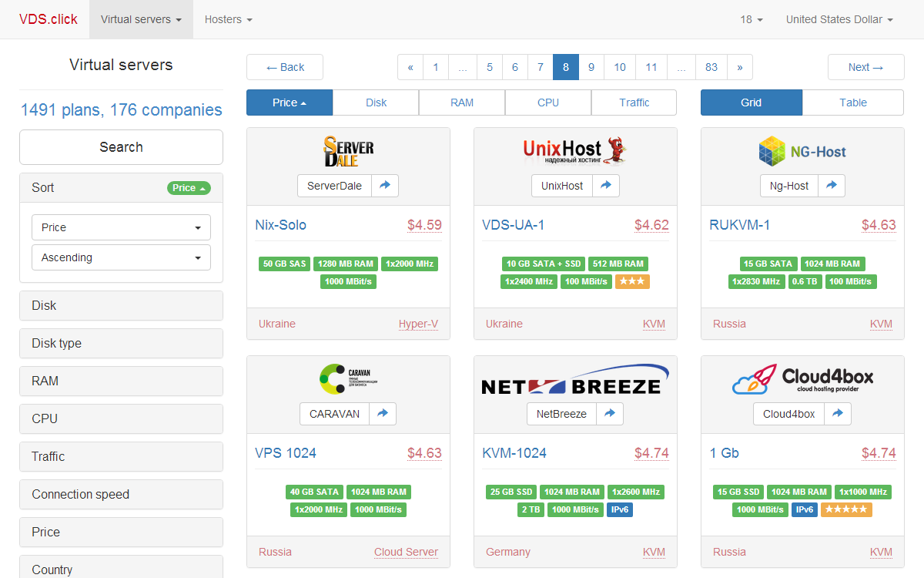The image size is (924, 578).
Task: Expand the Connection speed filter panel
Action: click(121, 495)
